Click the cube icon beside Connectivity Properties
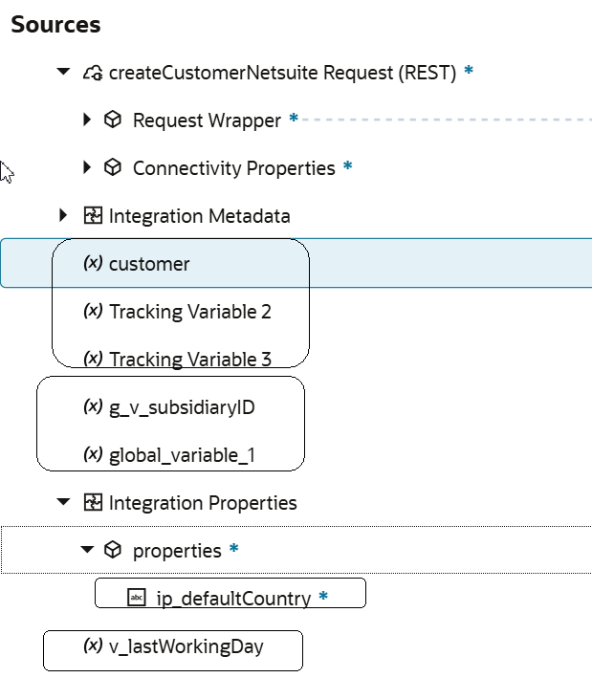 pos(113,168)
